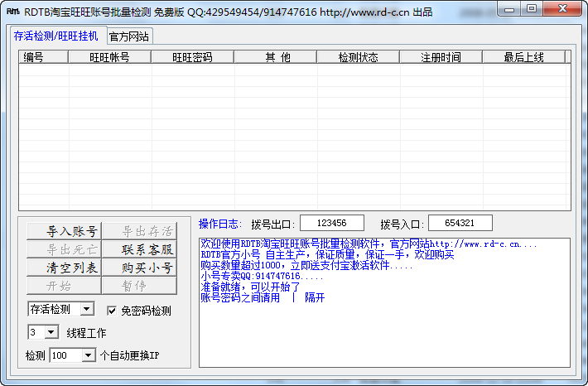This screenshot has height=386, width=588.
Task: Focus the 拨号入口 field showing 654321
Action: (x=460, y=223)
